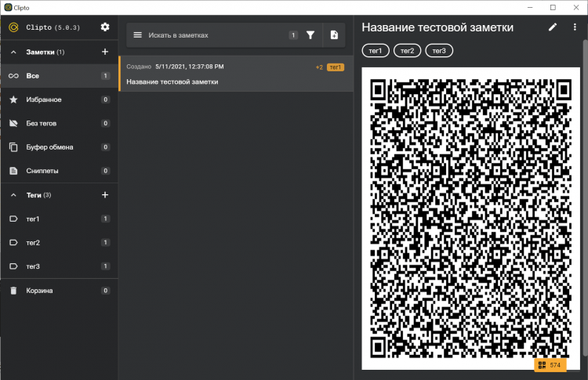Toggle QR code view badge 574
The height and width of the screenshot is (380, 588).
pyautogui.click(x=550, y=365)
